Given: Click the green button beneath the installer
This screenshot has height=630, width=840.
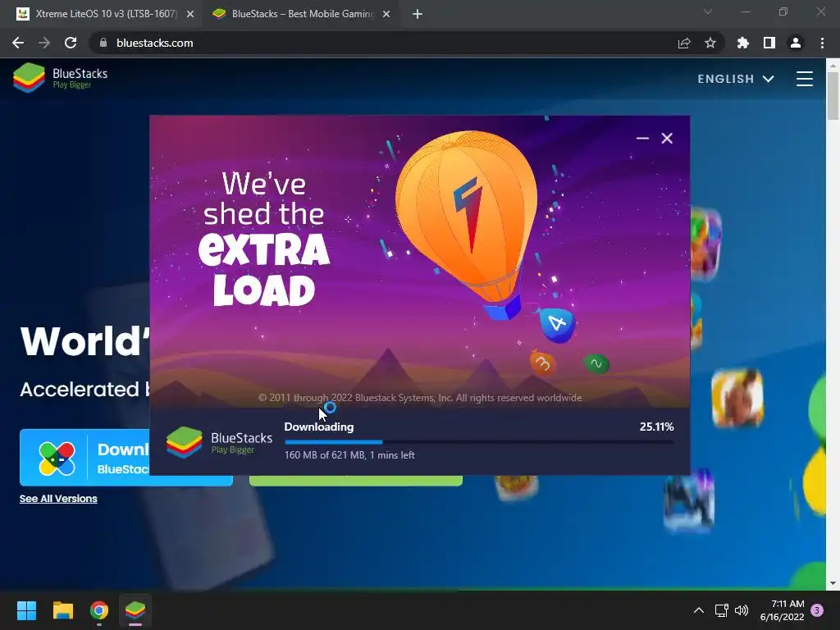Looking at the screenshot, I should coord(356,481).
